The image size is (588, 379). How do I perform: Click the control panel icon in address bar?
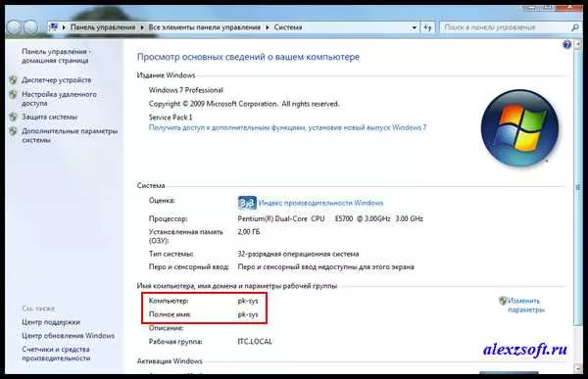point(54,27)
